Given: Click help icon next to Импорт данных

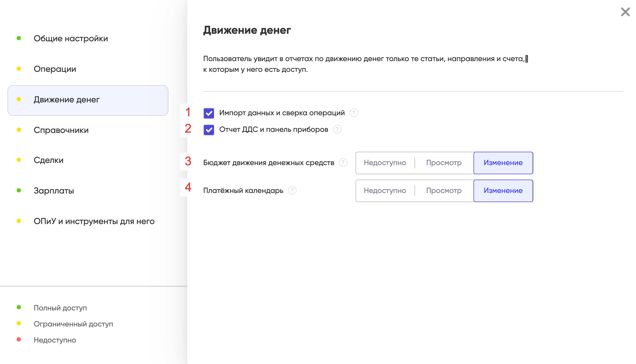Looking at the screenshot, I should [354, 113].
